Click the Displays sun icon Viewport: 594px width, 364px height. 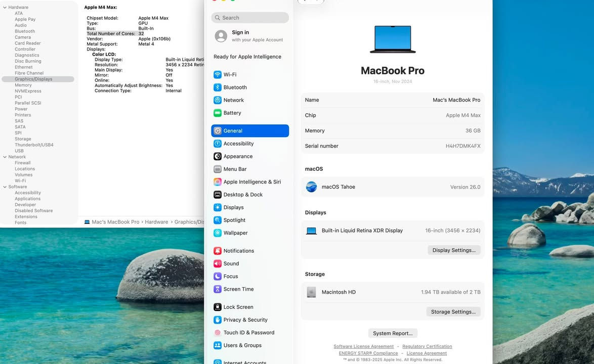[x=218, y=207]
